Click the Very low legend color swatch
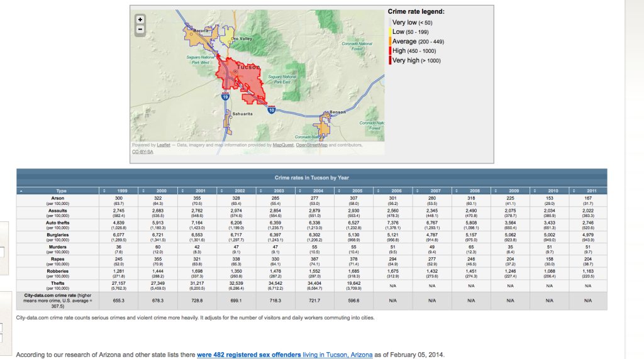The image size is (644, 359). pyautogui.click(x=390, y=22)
